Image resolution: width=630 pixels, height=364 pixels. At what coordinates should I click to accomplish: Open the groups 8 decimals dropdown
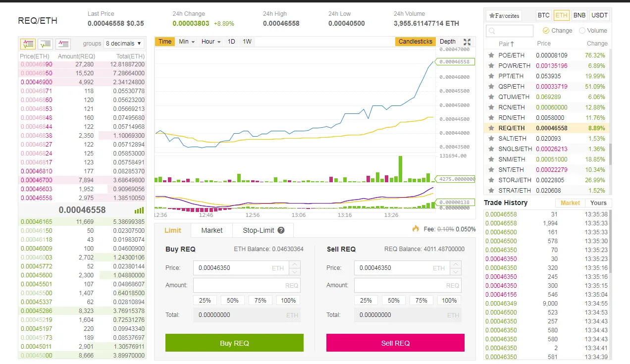click(124, 44)
